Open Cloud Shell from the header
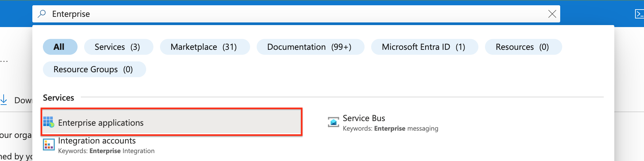The image size is (644, 161). [639, 14]
